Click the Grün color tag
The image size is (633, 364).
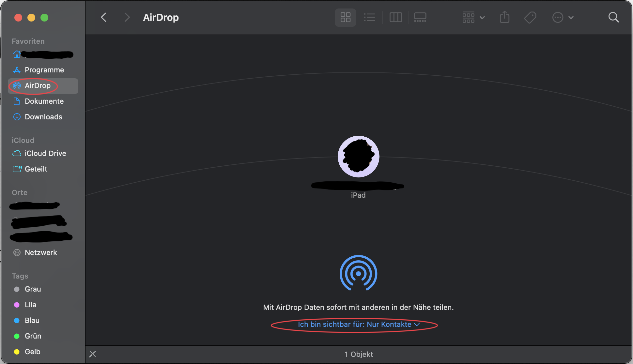33,336
